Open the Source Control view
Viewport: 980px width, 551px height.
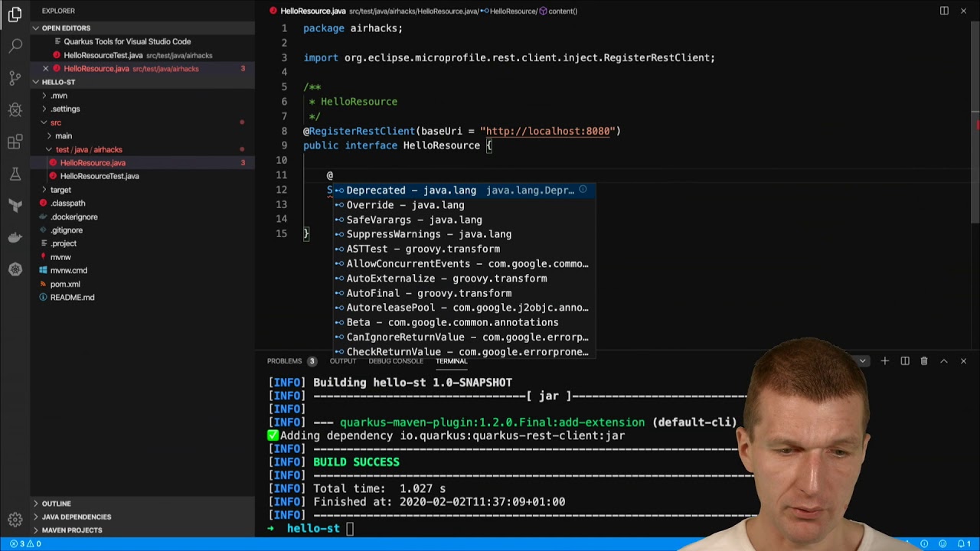15,78
